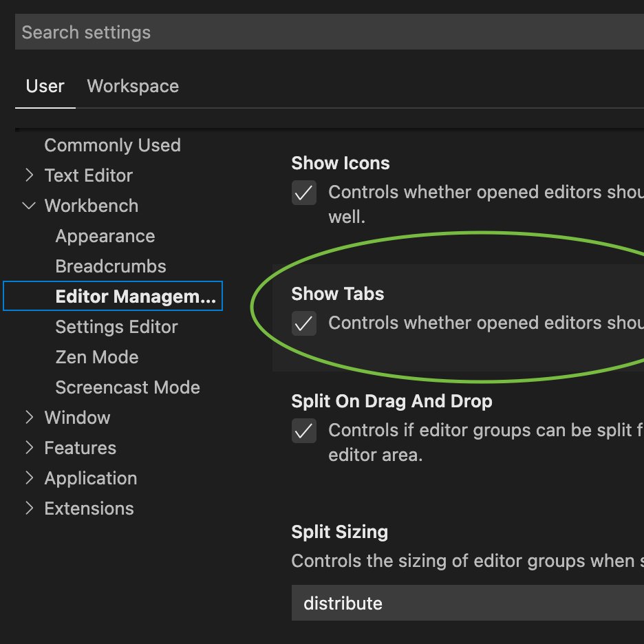
Task: Expand the Features section chevron
Action: click(29, 448)
